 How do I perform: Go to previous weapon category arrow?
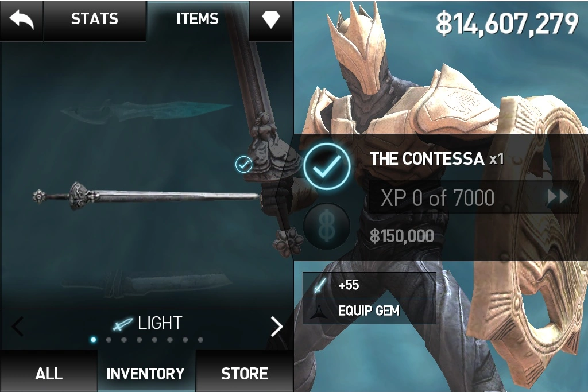tap(18, 326)
